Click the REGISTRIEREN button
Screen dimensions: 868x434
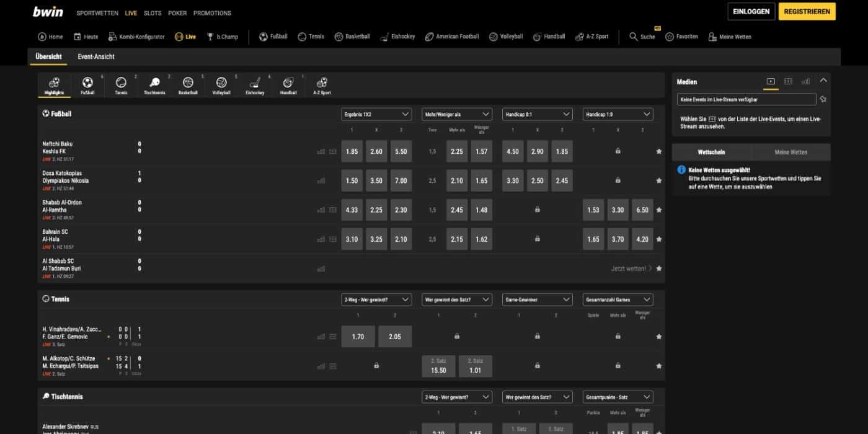point(807,11)
